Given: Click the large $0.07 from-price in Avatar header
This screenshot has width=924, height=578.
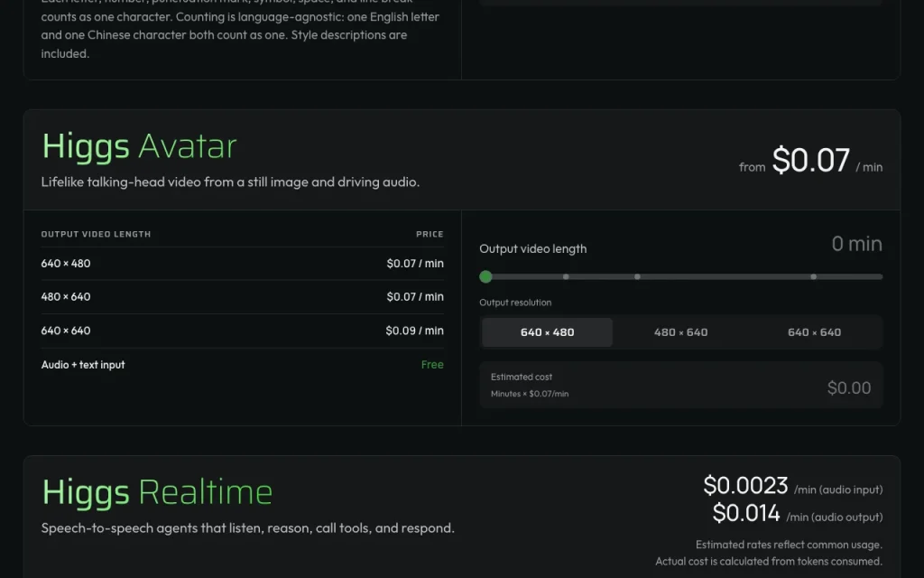Looking at the screenshot, I should (811, 160).
